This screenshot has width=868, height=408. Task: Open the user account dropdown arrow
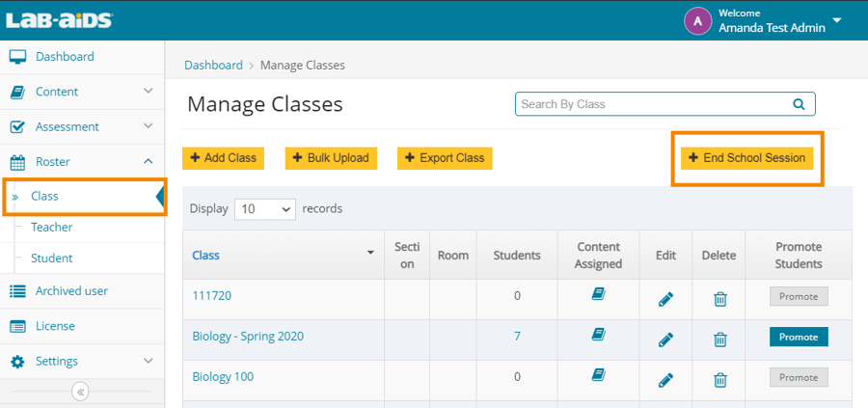coord(837,20)
